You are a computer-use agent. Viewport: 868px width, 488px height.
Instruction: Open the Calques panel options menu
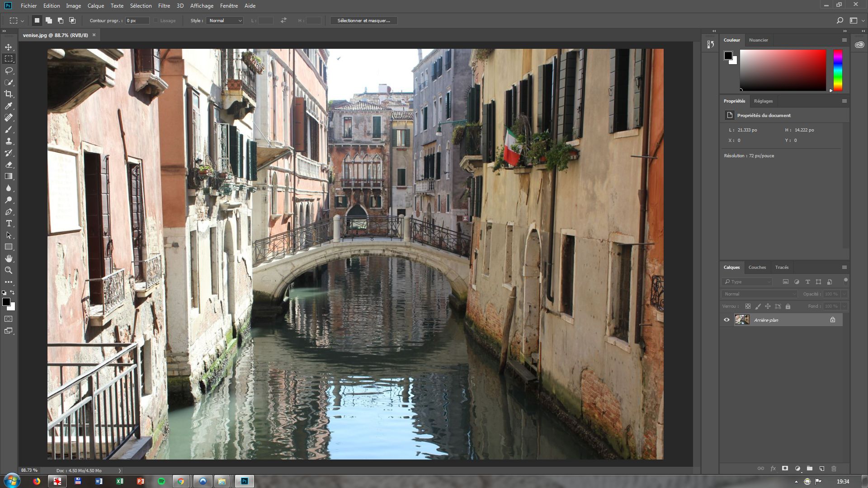[844, 267]
